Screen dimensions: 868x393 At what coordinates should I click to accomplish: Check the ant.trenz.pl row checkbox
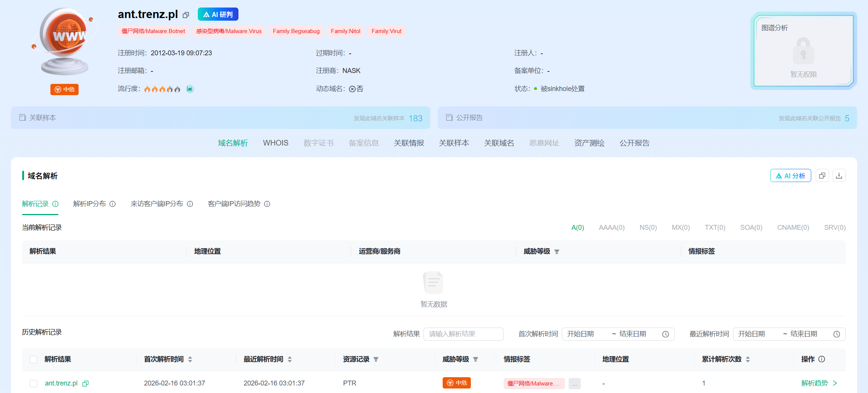(33, 383)
